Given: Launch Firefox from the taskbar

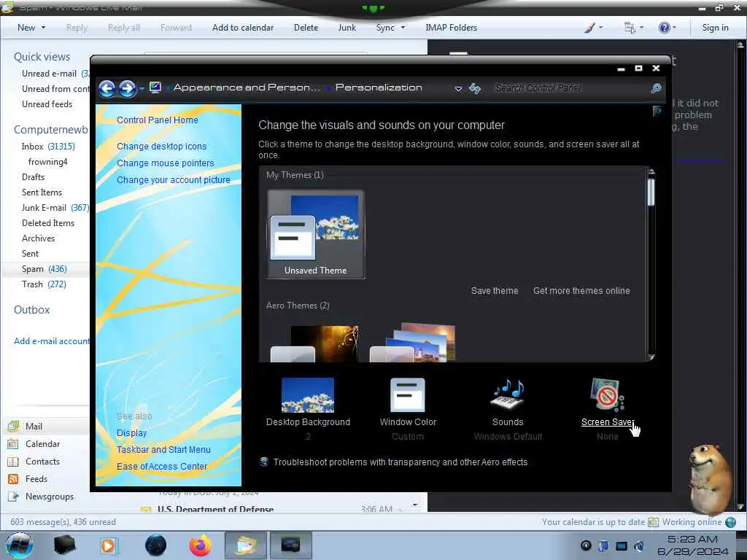Looking at the screenshot, I should [x=201, y=545].
